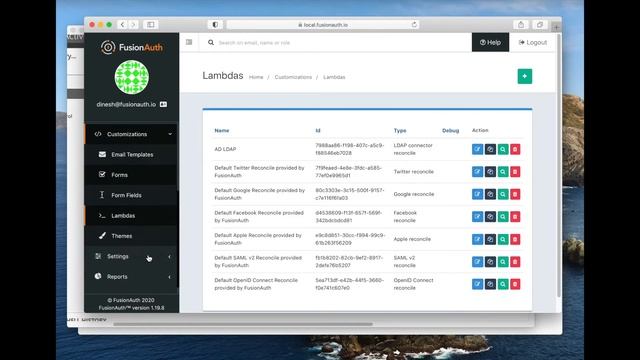Viewport: 640px width, 360px height.
Task: Expand the Reports menu section
Action: pos(131,277)
